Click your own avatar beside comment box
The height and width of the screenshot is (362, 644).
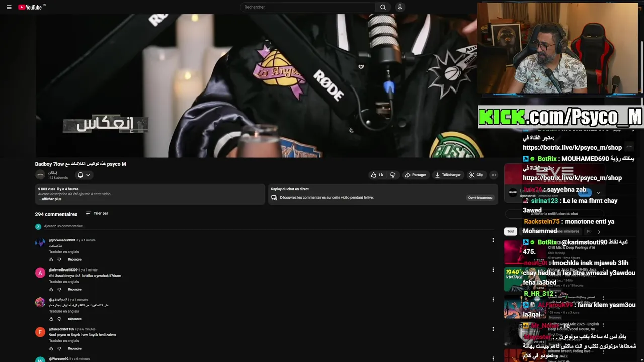[x=38, y=226]
